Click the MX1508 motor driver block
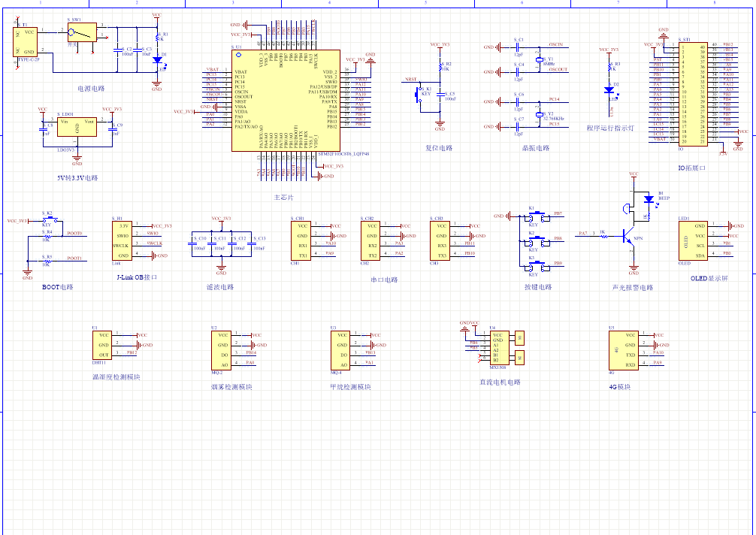 click(497, 347)
